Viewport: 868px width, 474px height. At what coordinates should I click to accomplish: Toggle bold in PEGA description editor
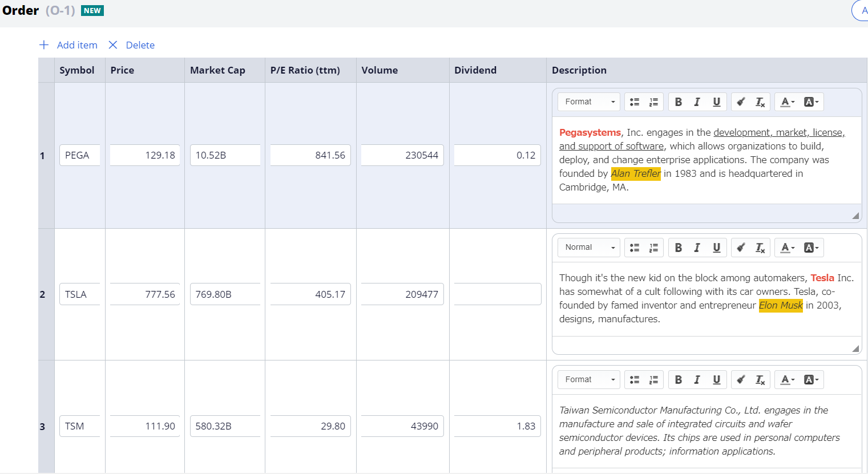(x=679, y=102)
